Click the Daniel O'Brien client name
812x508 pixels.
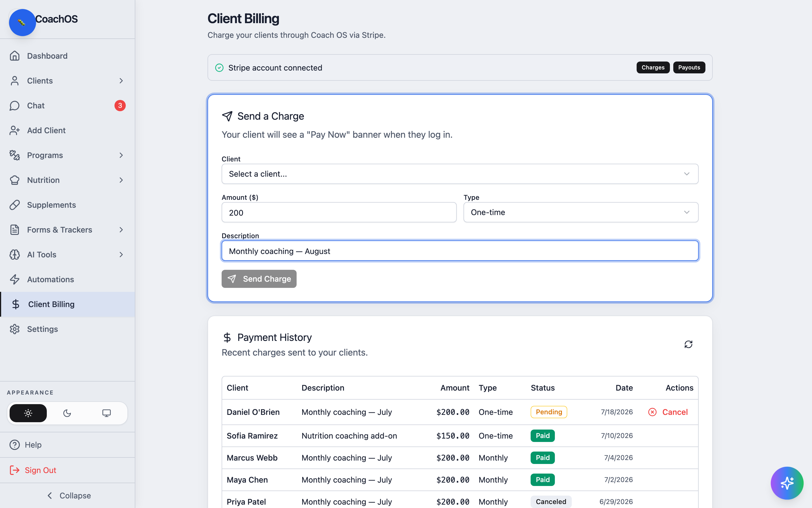coord(253,412)
